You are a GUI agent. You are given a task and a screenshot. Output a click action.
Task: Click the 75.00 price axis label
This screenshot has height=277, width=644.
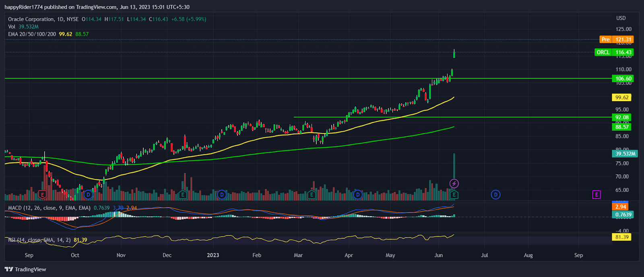[x=622, y=163]
